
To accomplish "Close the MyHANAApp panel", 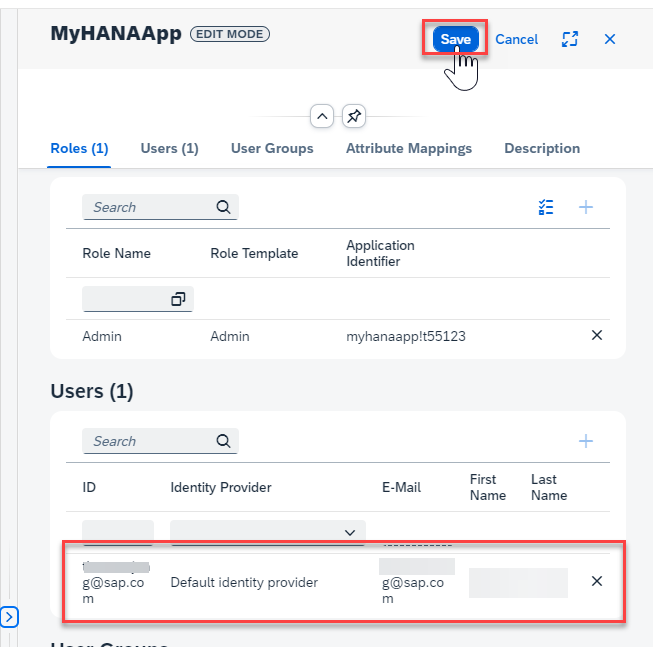I will pyautogui.click(x=610, y=39).
